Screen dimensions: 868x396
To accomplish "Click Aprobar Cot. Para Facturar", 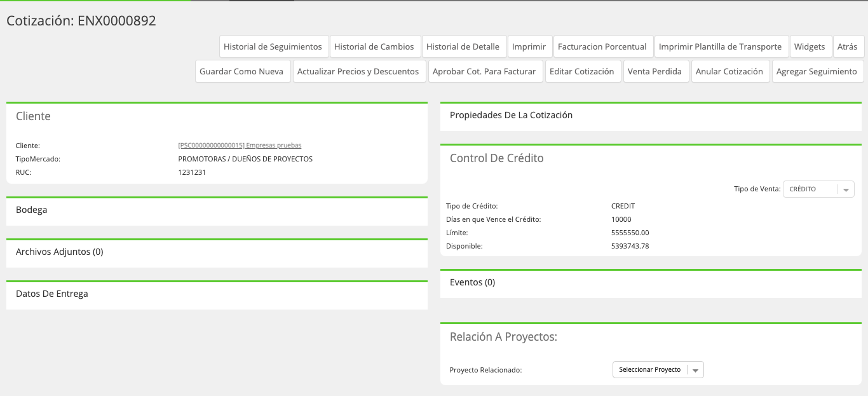I will coord(484,71).
